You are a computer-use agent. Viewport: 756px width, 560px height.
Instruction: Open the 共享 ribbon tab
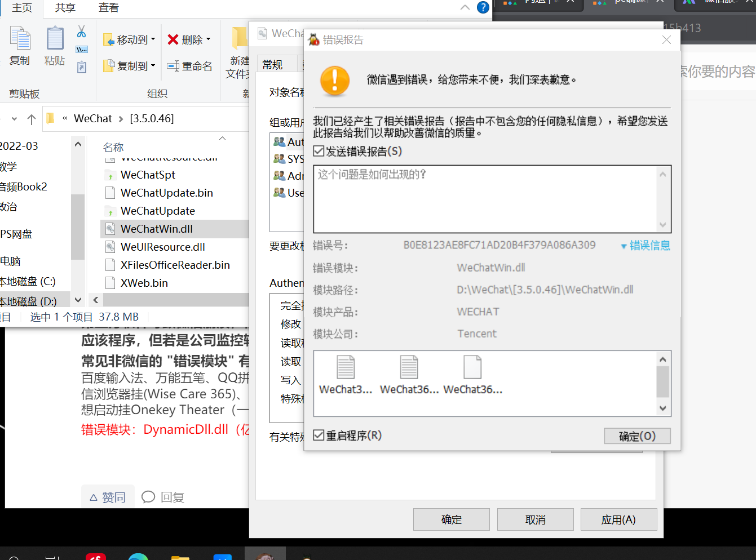point(65,8)
